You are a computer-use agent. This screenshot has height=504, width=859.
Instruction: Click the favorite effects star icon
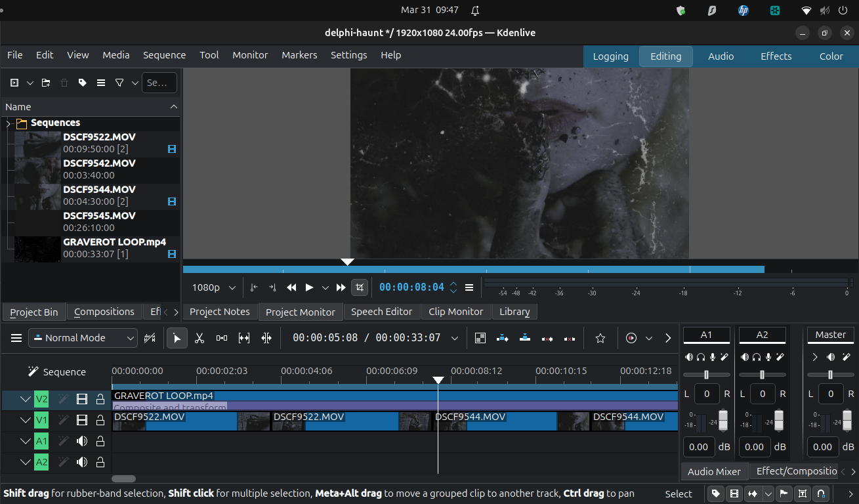(600, 338)
